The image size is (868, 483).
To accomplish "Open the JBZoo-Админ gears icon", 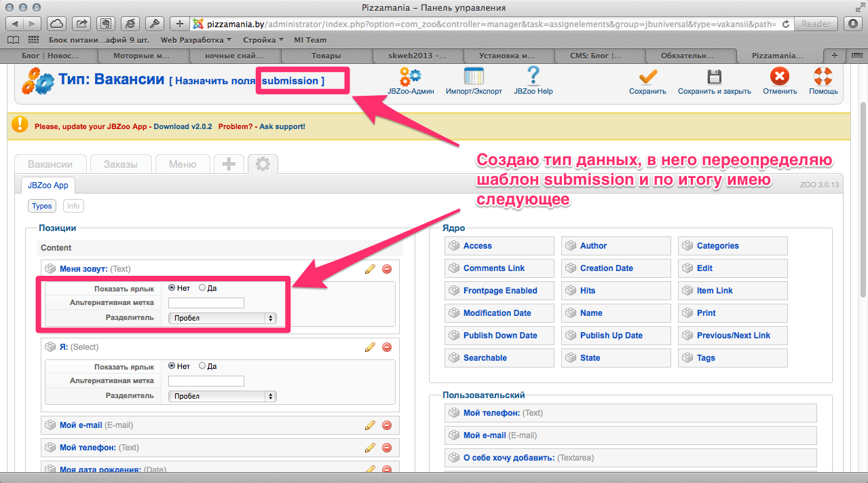I will [x=411, y=76].
